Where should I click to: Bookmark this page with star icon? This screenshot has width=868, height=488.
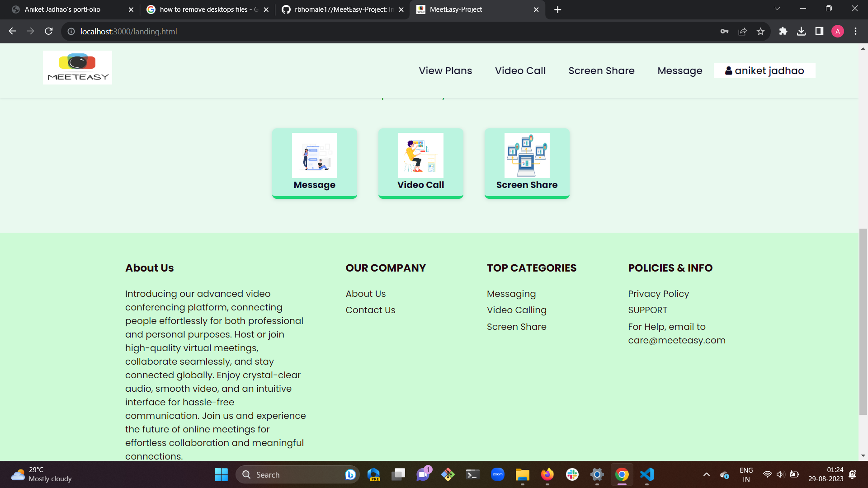click(x=760, y=32)
